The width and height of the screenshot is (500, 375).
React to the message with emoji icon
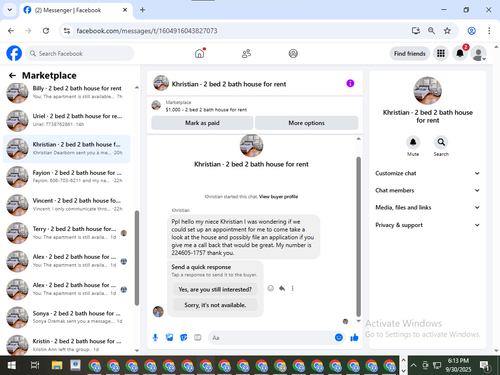[271, 288]
